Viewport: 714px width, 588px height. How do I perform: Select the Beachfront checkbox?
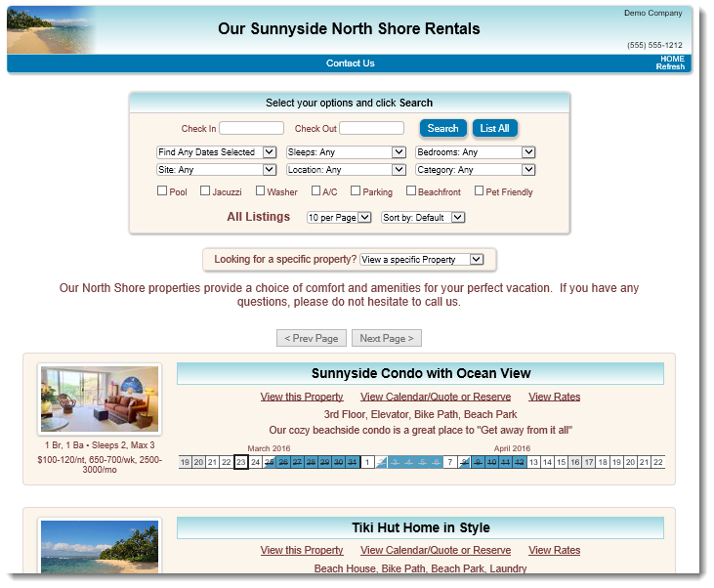(x=411, y=190)
